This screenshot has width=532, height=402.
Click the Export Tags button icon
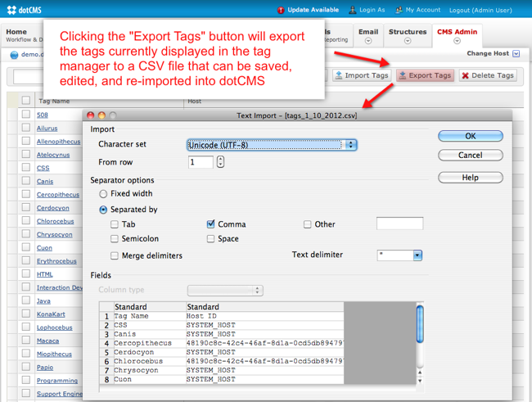tap(403, 75)
